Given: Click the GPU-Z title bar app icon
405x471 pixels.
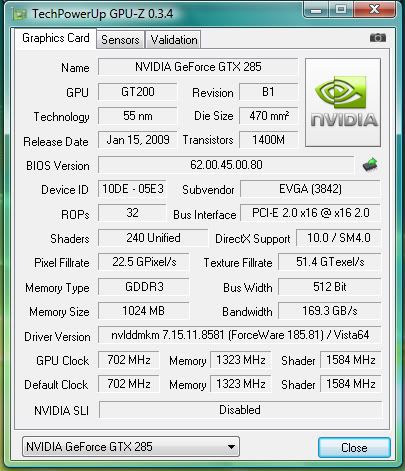Looking at the screenshot, I should coord(20,14).
